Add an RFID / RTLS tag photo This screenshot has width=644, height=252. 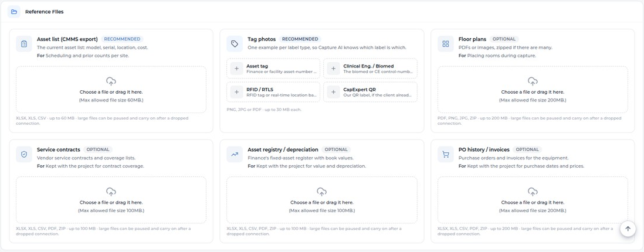coord(273,92)
